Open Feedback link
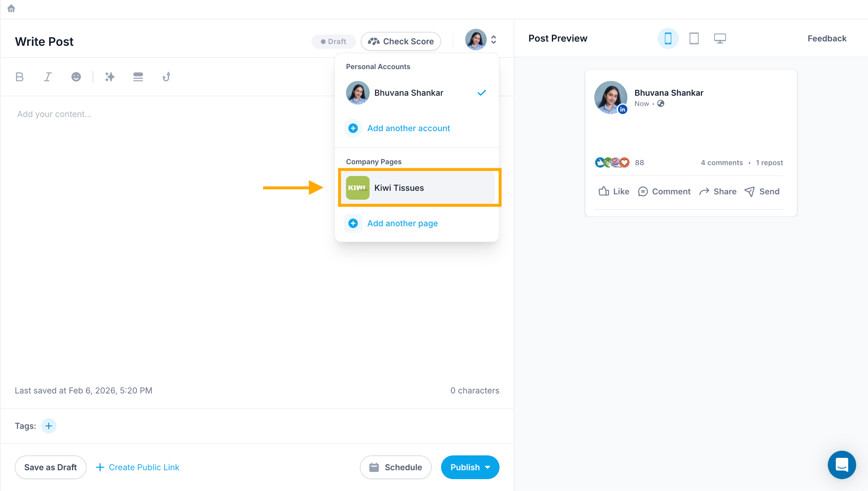The image size is (868, 491). (827, 39)
